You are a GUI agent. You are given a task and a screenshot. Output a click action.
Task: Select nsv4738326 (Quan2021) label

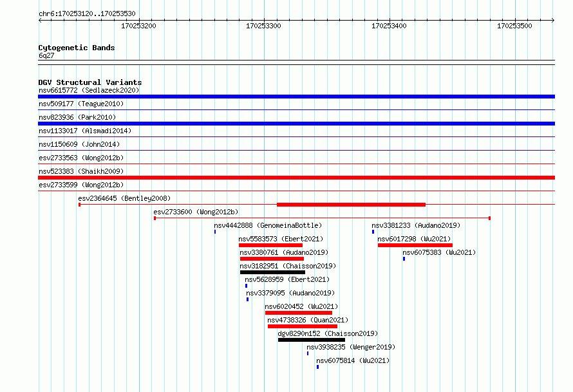pos(308,320)
